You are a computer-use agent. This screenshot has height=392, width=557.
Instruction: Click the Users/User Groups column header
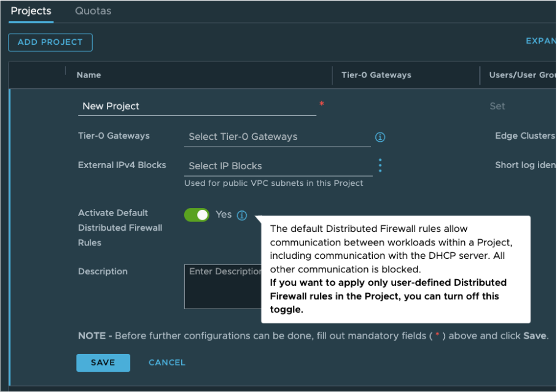522,75
